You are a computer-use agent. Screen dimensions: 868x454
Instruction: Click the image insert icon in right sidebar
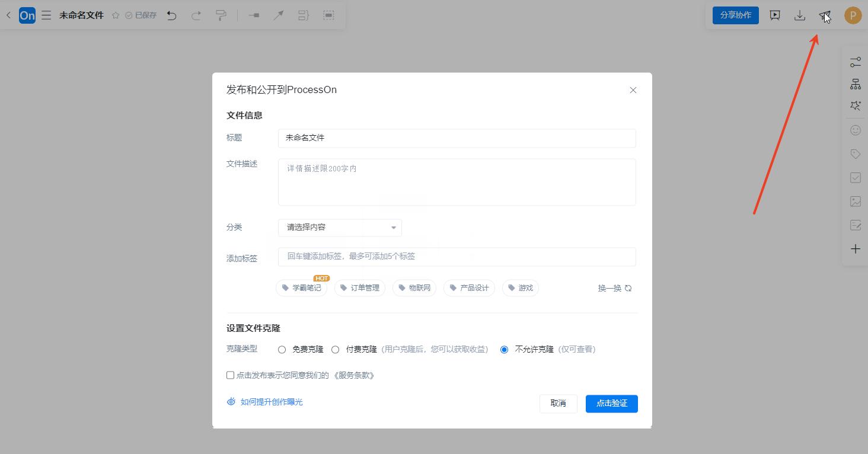coord(855,201)
